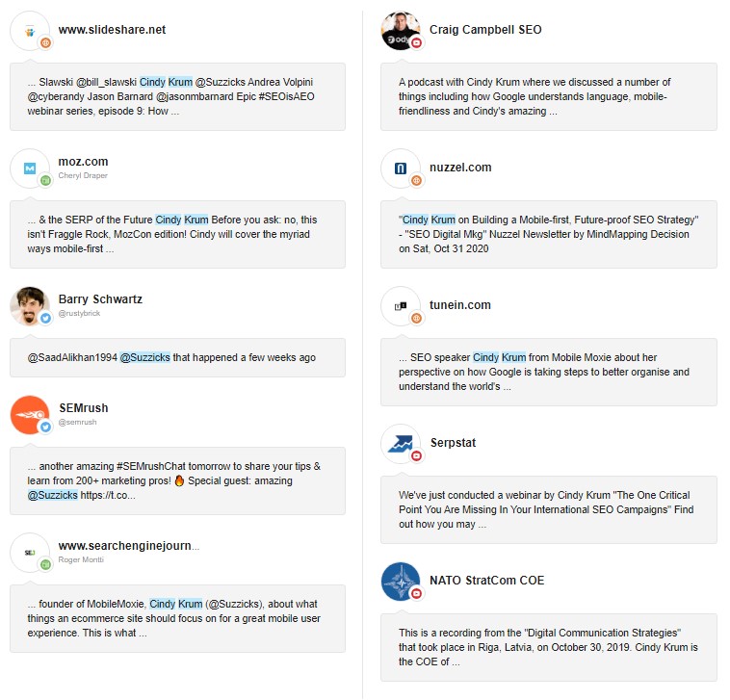Click the Craig Campbell SEO profile picture

pyautogui.click(x=401, y=31)
